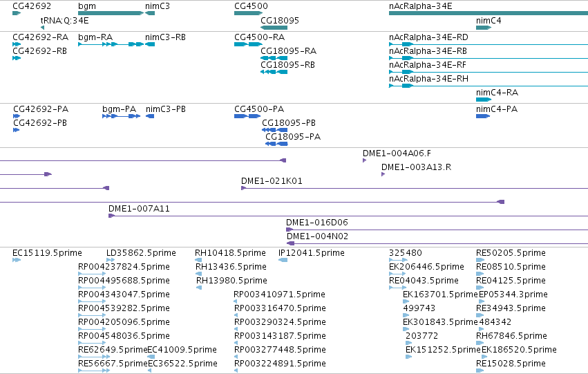Select transcript CG42692-RB
588x374 pixels.
point(40,51)
